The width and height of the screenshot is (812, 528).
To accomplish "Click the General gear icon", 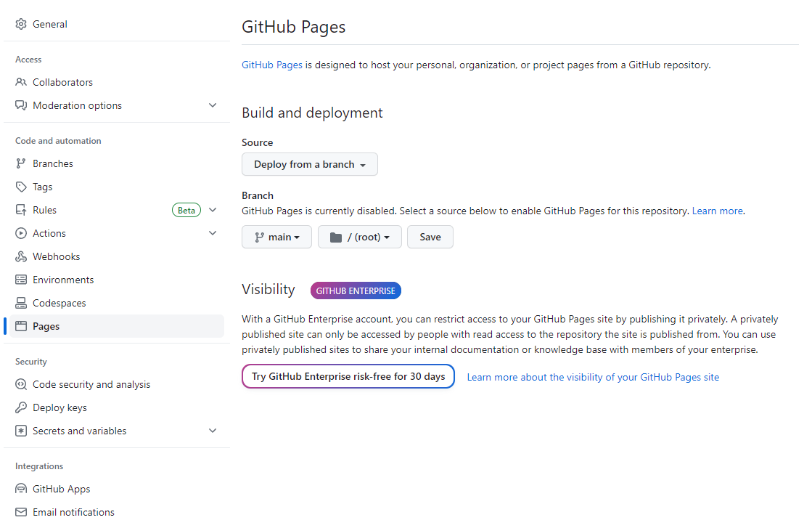I will (21, 24).
